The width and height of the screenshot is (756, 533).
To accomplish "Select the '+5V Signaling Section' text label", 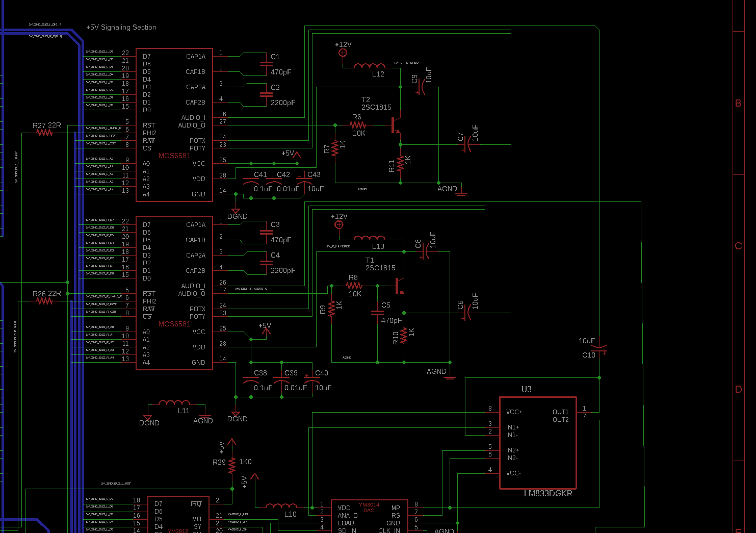I will (x=121, y=28).
